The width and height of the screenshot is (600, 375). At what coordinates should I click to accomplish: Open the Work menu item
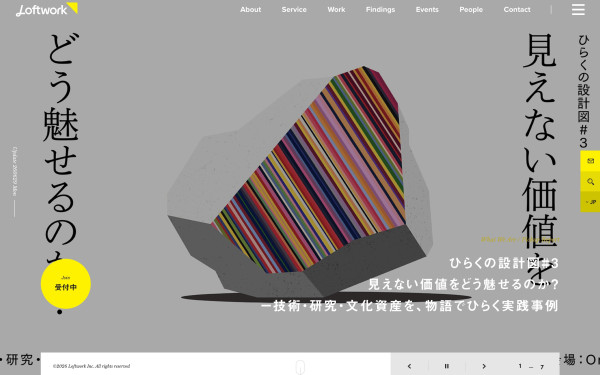point(336,10)
